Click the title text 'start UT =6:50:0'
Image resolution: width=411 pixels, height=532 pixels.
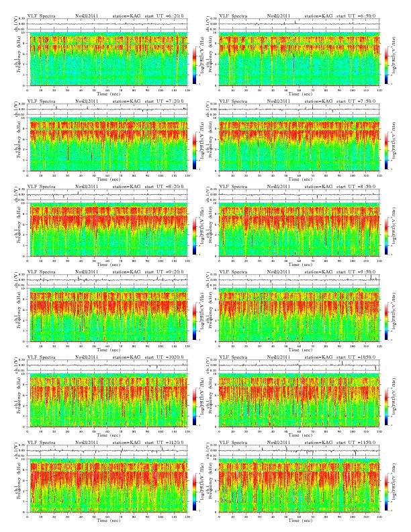click(356, 15)
